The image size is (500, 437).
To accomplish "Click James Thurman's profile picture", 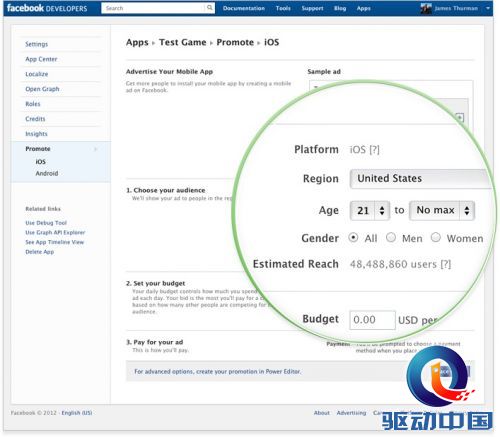I will 426,8.
